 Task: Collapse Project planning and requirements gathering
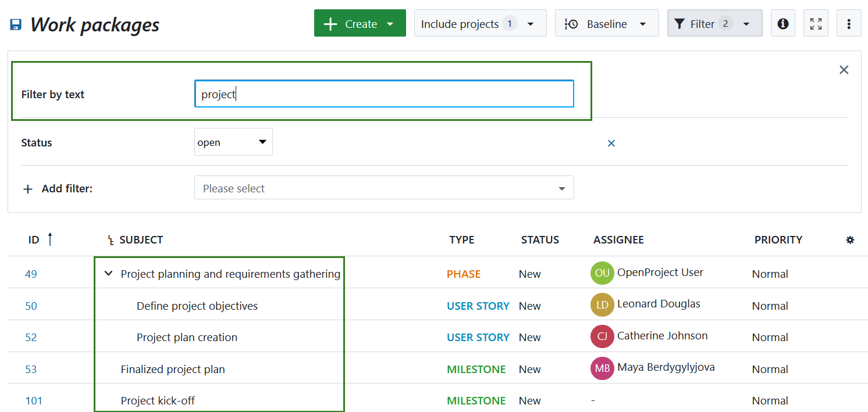(x=108, y=273)
